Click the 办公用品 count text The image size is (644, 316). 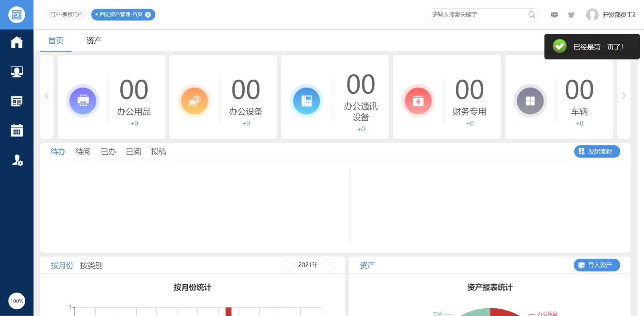coord(134,90)
